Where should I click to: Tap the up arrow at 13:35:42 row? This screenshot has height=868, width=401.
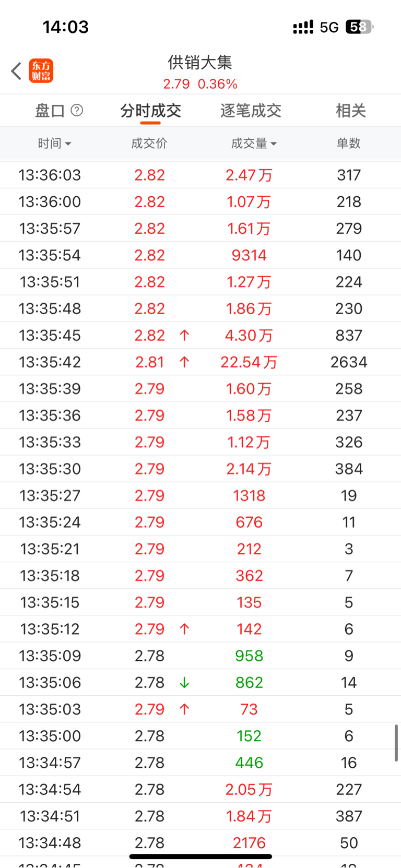tap(184, 362)
